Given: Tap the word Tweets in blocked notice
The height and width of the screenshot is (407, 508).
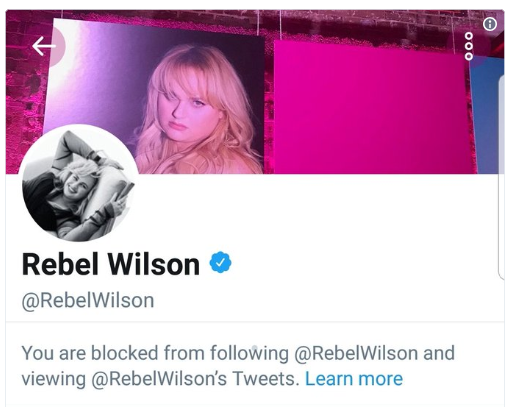Looking at the screenshot, I should click(x=266, y=379).
